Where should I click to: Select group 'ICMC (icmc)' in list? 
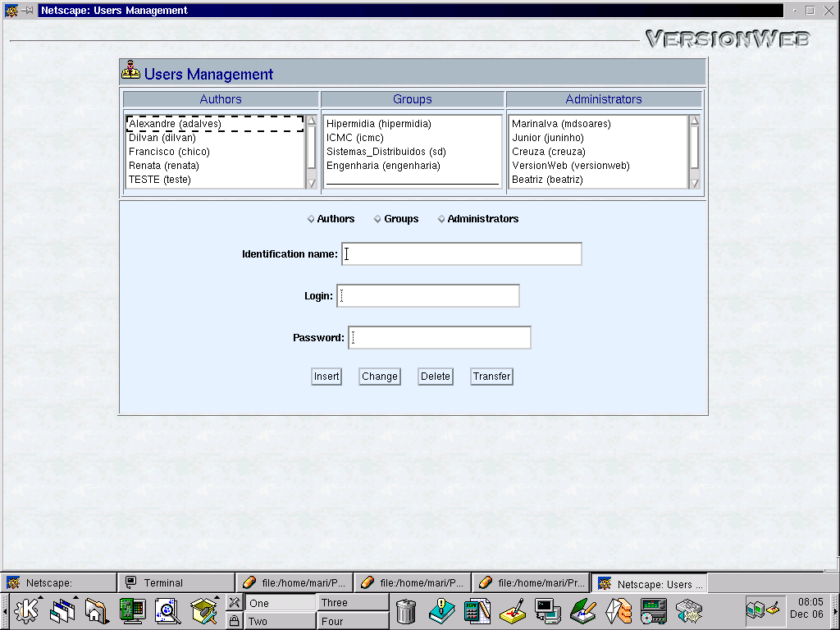coord(412,138)
